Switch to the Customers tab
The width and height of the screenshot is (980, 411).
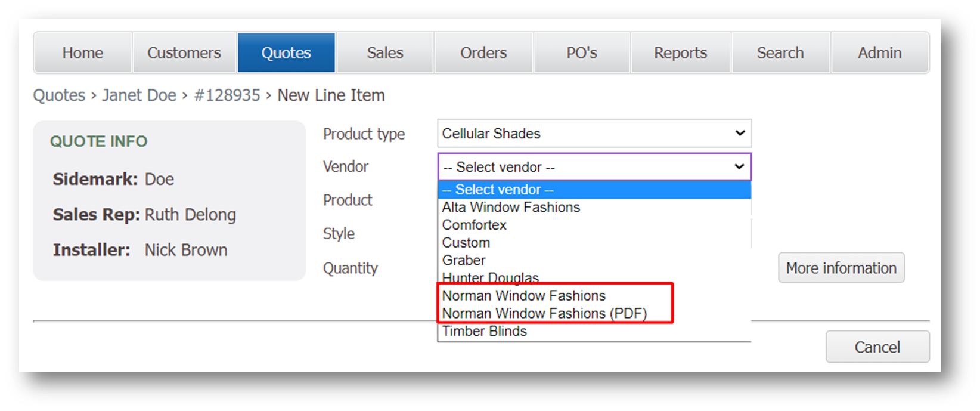coord(184,53)
